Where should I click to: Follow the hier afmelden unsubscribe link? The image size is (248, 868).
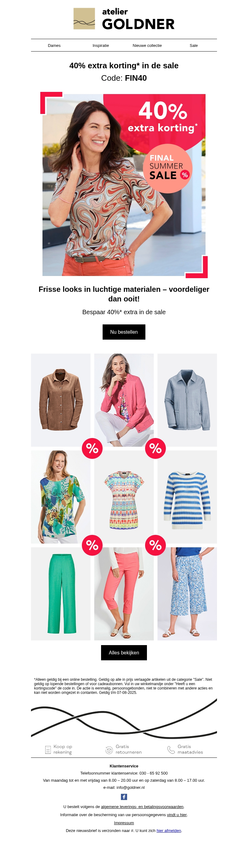pyautogui.click(x=169, y=831)
